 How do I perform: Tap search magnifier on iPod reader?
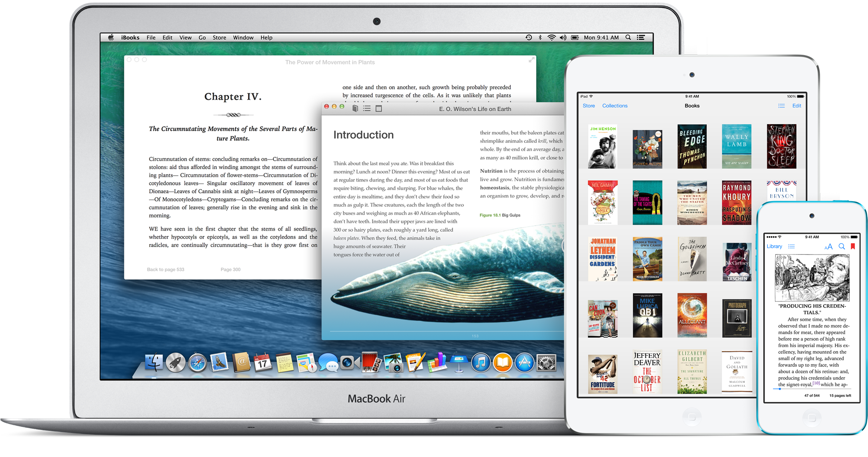coord(842,246)
